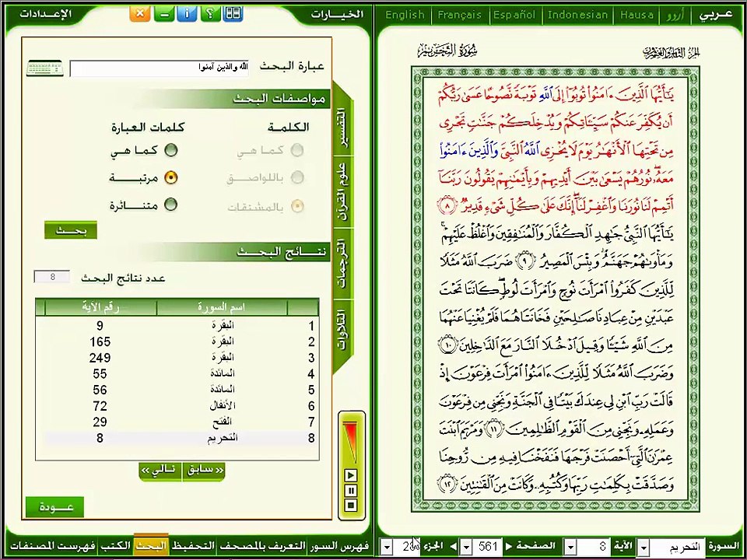The height and width of the screenshot is (560, 747).
Task: Open فهرس السور bottom tab
Action: (x=338, y=546)
